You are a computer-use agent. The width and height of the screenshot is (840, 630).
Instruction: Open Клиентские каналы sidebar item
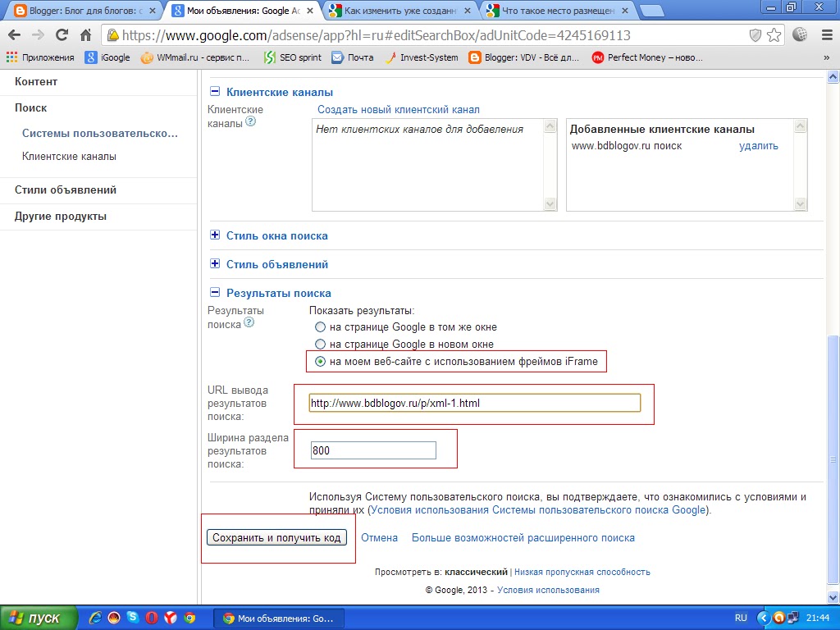69,157
